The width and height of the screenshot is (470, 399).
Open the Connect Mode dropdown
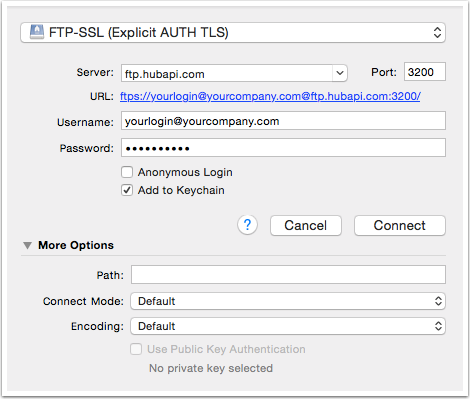point(288,301)
